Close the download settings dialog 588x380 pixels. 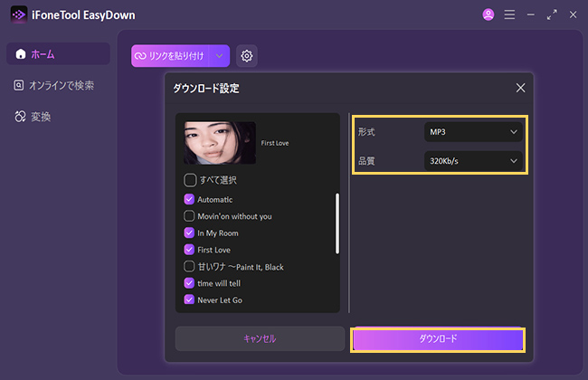point(520,88)
